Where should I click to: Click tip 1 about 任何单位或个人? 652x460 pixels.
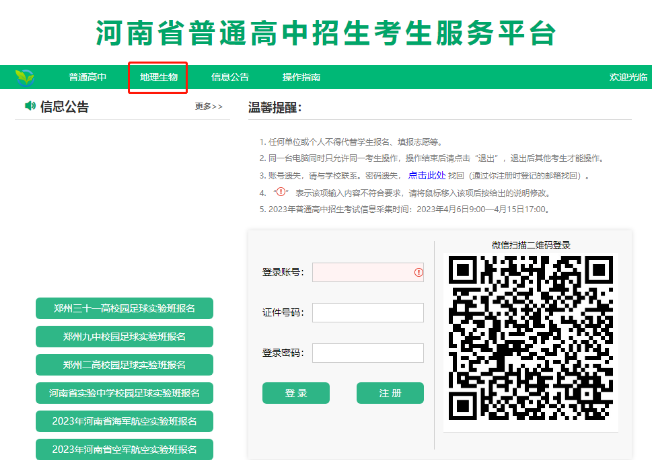tap(352, 142)
